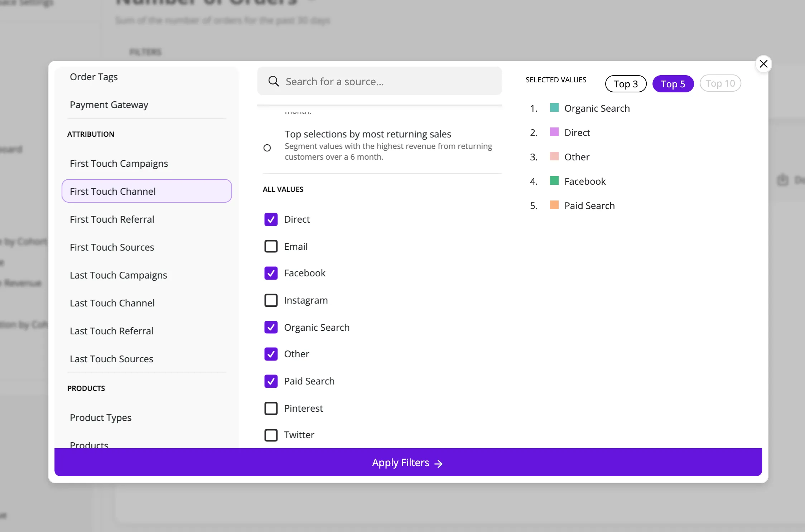805x532 pixels.
Task: Open Order Tags in the sidebar
Action: coord(94,77)
